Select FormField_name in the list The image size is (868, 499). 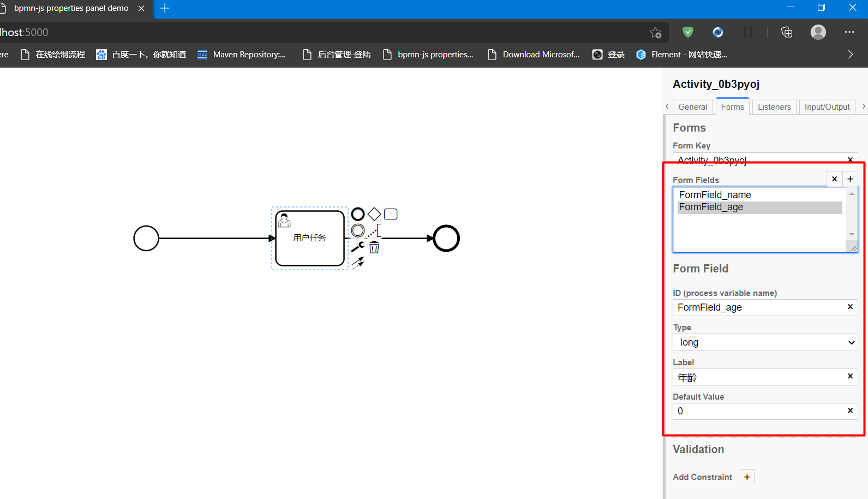pyautogui.click(x=760, y=195)
